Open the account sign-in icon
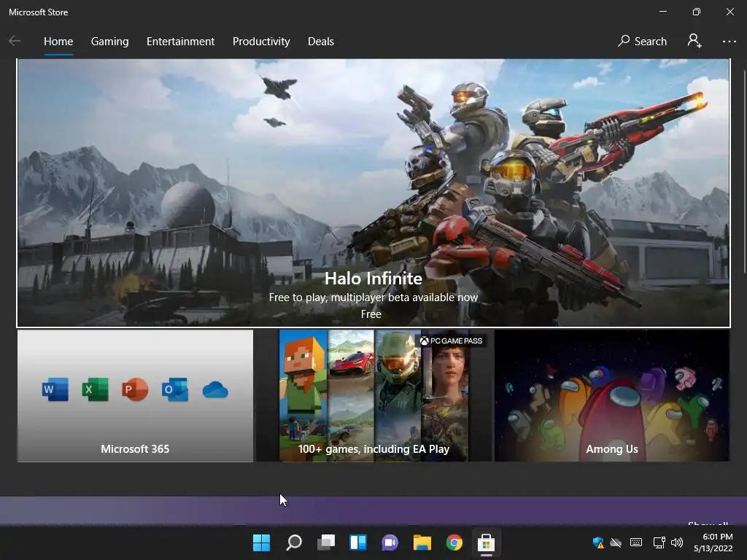This screenshot has width=747, height=560. (x=694, y=41)
